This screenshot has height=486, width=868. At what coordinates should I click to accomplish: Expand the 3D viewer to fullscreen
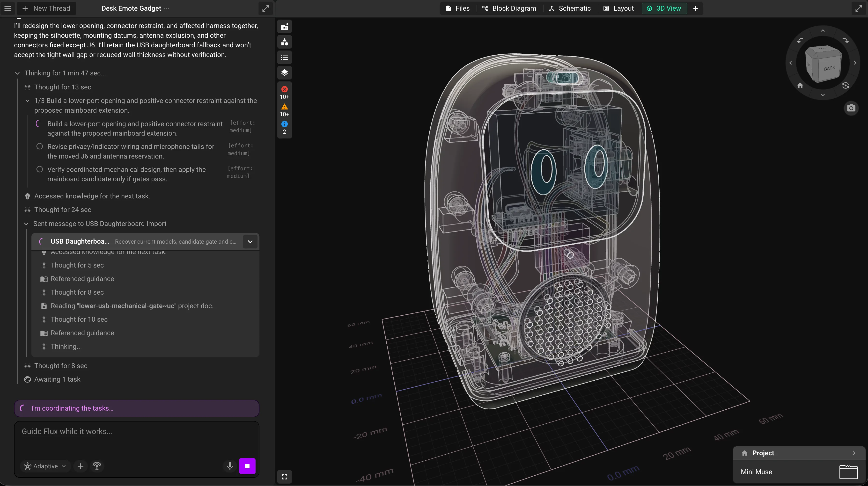859,8
